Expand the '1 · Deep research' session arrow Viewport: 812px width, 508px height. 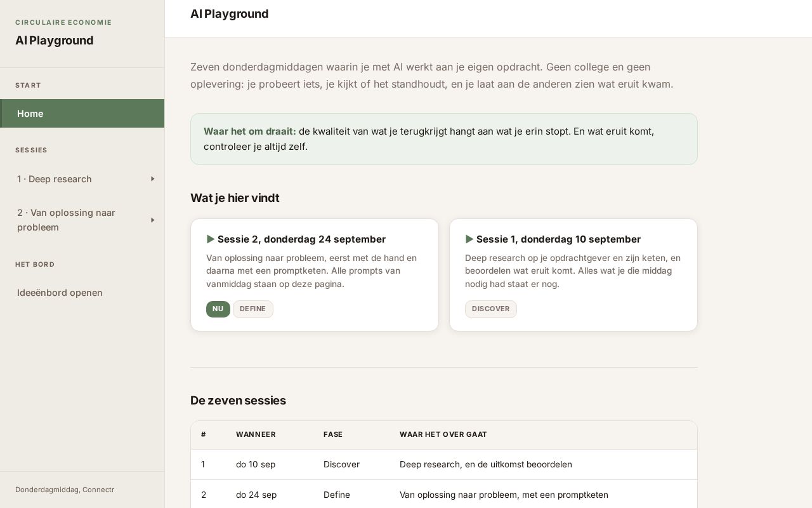pyautogui.click(x=152, y=179)
